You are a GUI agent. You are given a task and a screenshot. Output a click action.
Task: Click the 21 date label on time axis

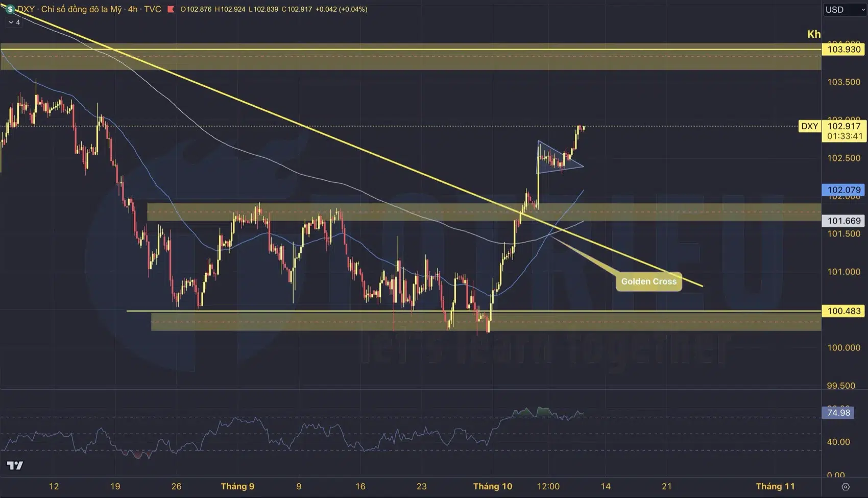[x=666, y=486]
